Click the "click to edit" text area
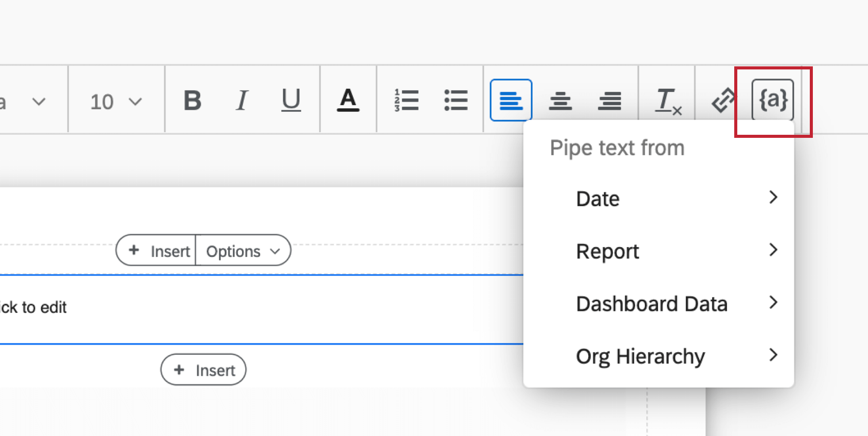Screen dimensions: 868x436 click(34, 307)
